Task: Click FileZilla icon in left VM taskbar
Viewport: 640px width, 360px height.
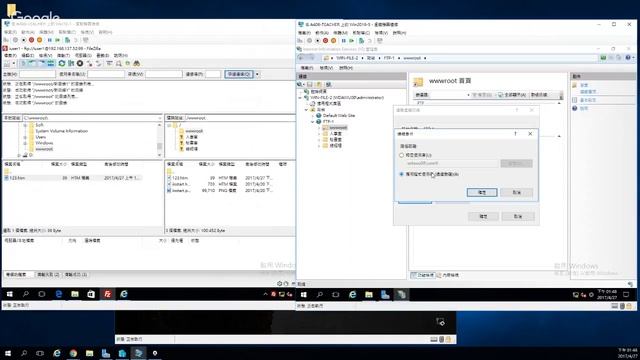Action: coord(107,294)
